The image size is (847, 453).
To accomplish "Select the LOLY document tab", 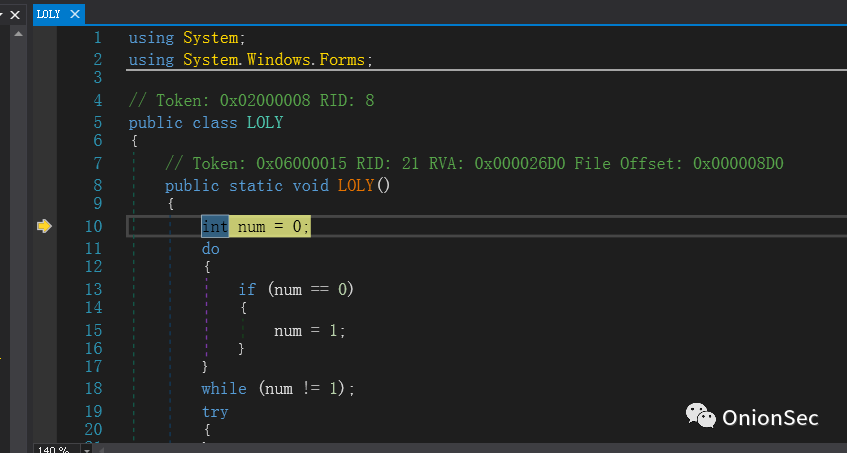I will coord(48,15).
